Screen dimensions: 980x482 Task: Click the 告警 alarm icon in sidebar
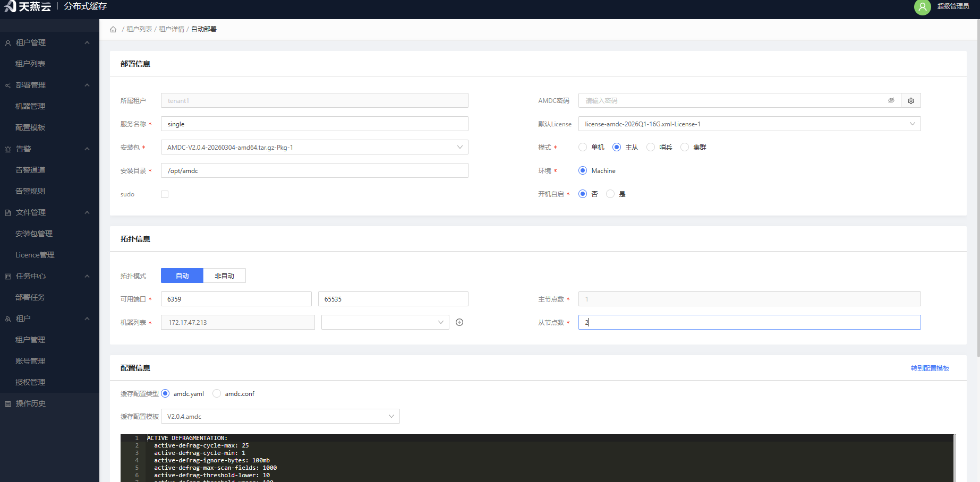(8, 149)
